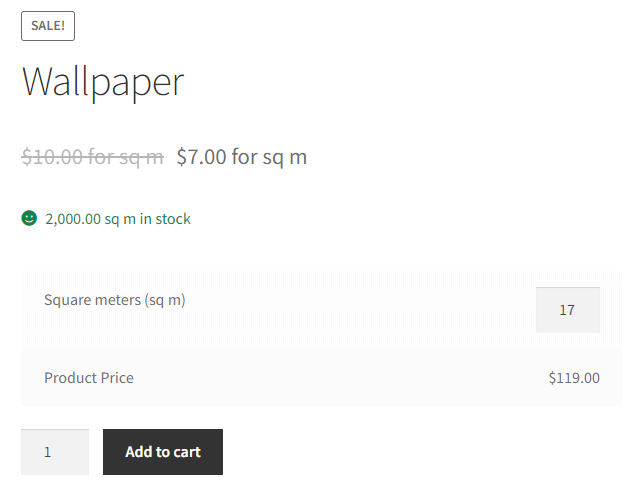The width and height of the screenshot is (637, 490).
Task: Click the 2,000.00 sq m in stock text
Action: pyautogui.click(x=118, y=219)
